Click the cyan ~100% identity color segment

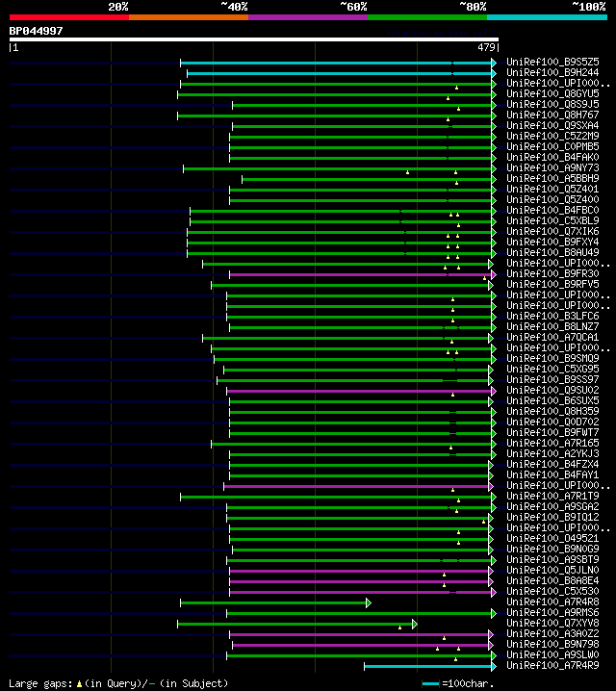pyautogui.click(x=548, y=17)
